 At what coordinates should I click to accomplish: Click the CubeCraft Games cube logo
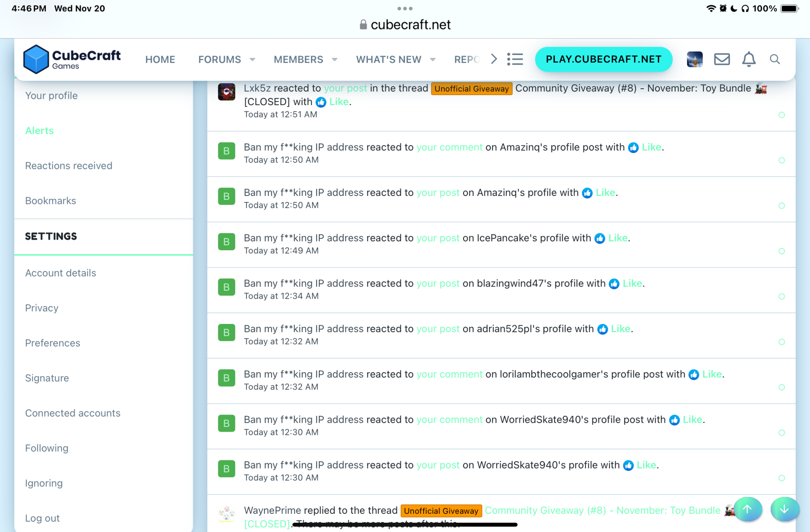point(36,59)
